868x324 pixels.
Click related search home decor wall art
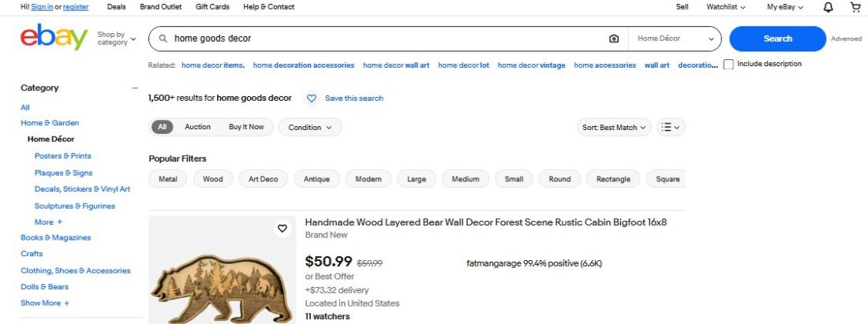396,65
